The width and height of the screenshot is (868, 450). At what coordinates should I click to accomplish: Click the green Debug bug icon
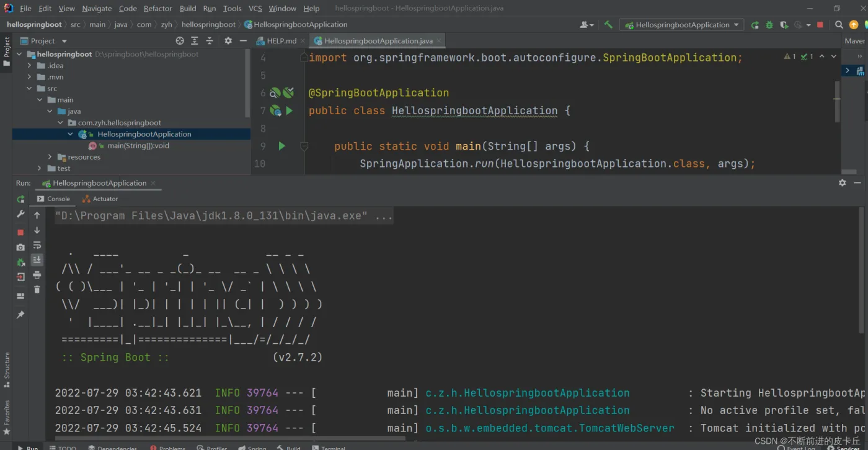pyautogui.click(x=769, y=25)
